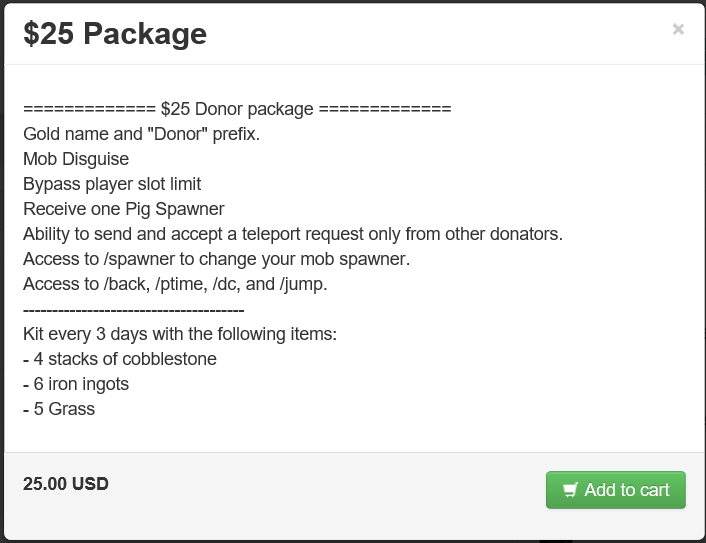Click the $25 Package title heading

tap(115, 34)
